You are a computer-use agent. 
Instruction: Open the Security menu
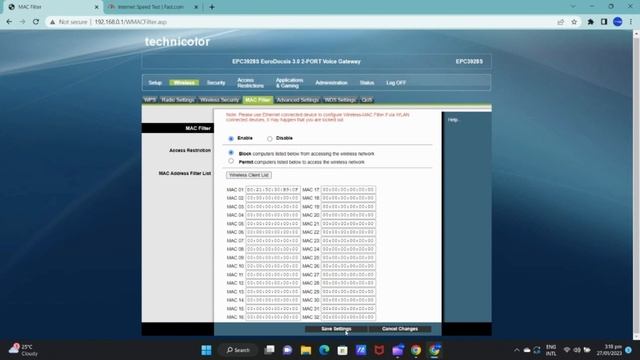point(216,83)
